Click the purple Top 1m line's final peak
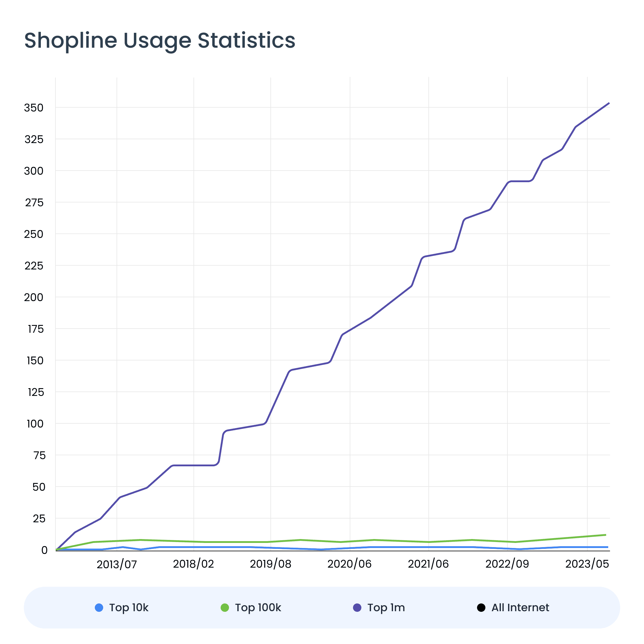The image size is (644, 644). click(x=609, y=103)
